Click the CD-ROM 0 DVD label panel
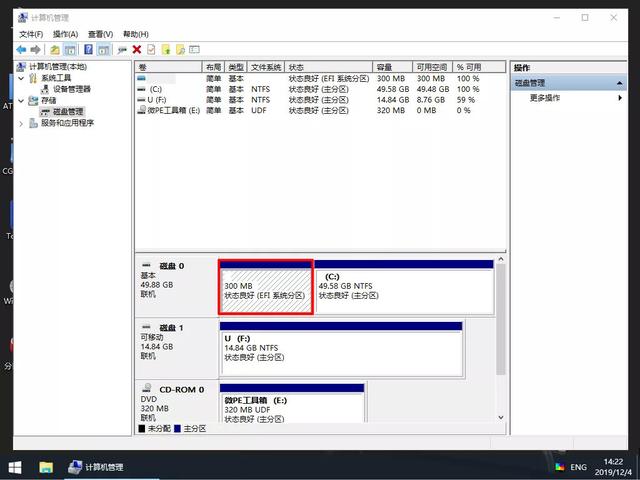This screenshot has width=640, height=480. click(x=176, y=402)
